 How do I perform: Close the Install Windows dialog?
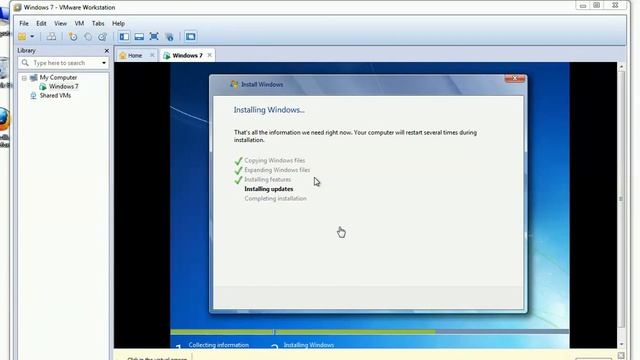[515, 78]
